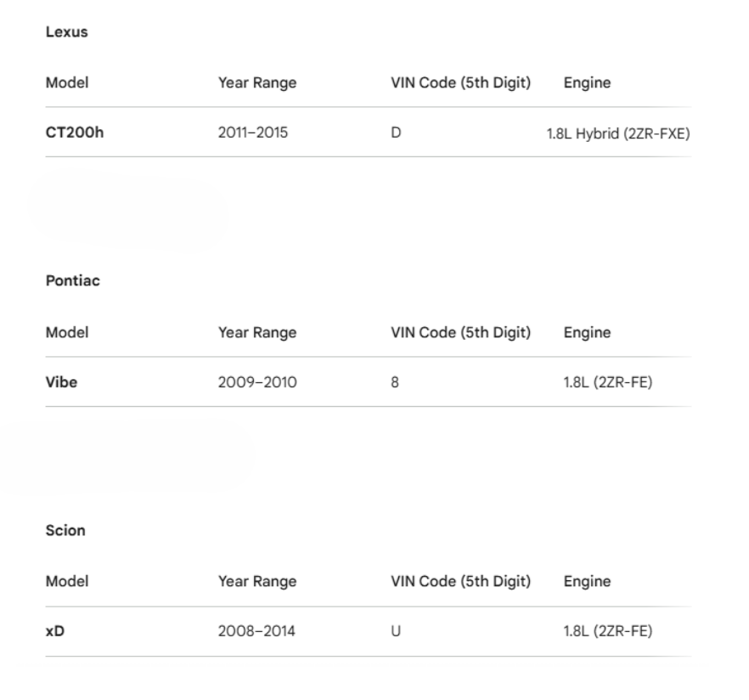Select the xD 1.8L (2ZR-FE) engine cell
The image size is (749, 700).
point(608,631)
